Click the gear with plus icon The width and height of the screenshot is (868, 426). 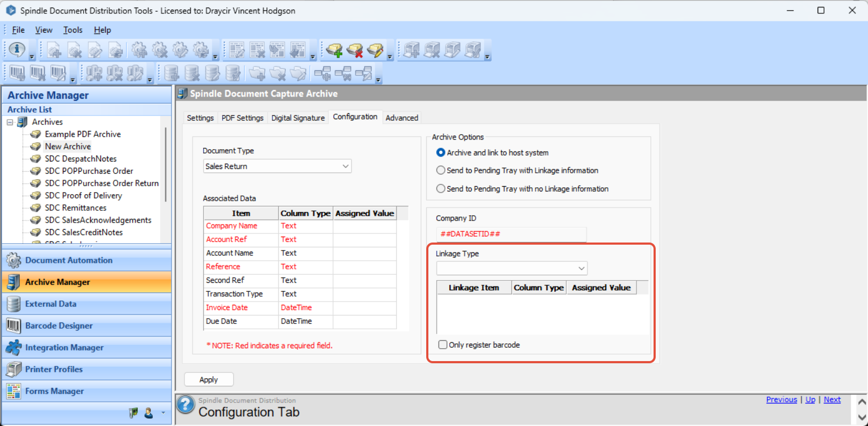139,50
